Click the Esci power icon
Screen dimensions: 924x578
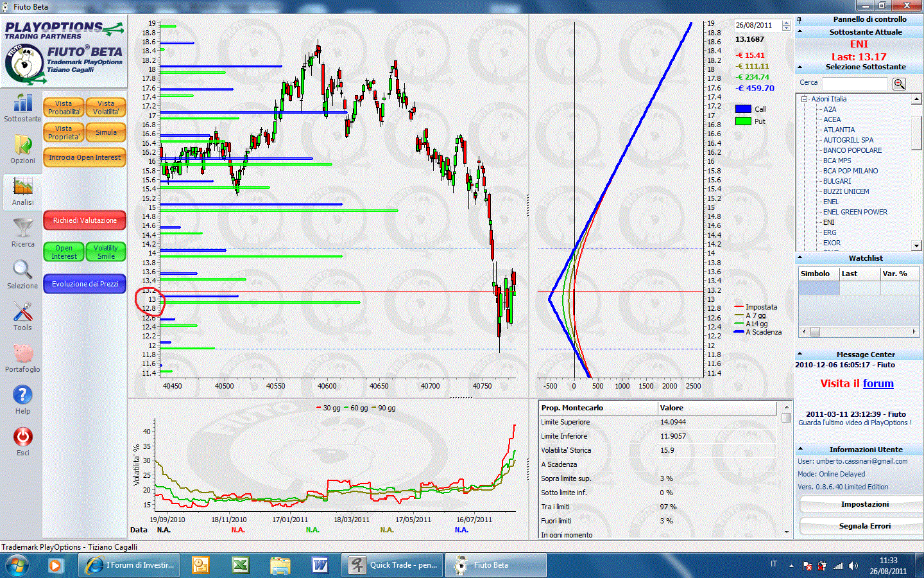[22, 437]
